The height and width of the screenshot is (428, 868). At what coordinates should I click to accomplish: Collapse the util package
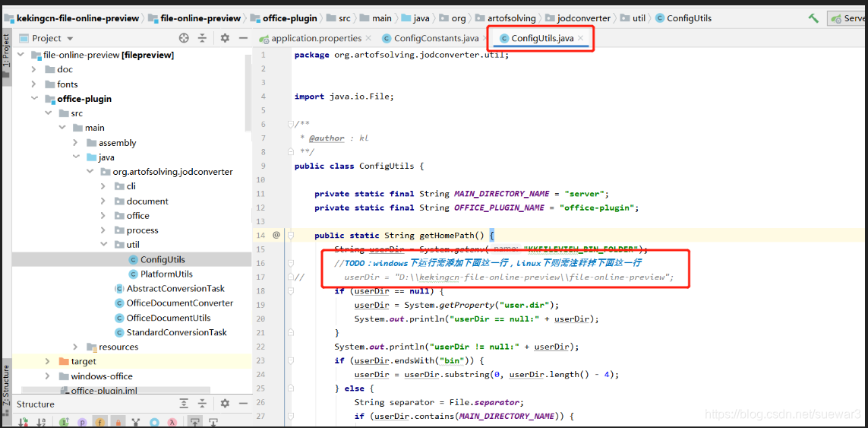(x=103, y=245)
